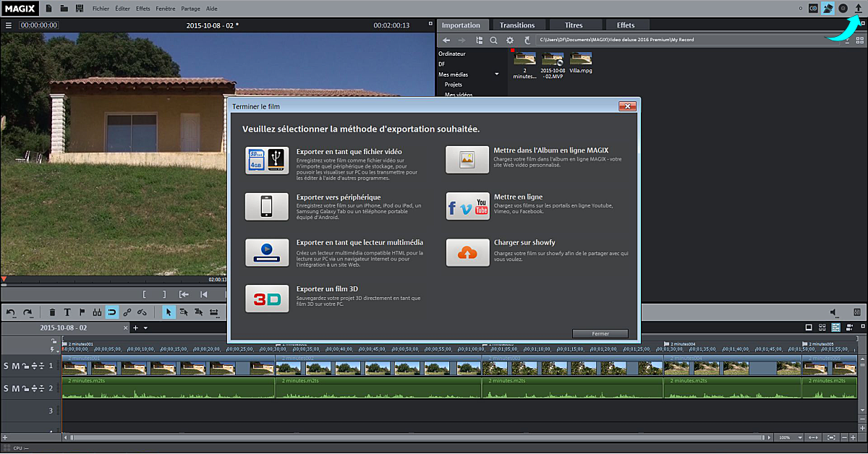Select Ordinateur in the Media Pool sidebar
This screenshot has width=868, height=454.
point(452,53)
